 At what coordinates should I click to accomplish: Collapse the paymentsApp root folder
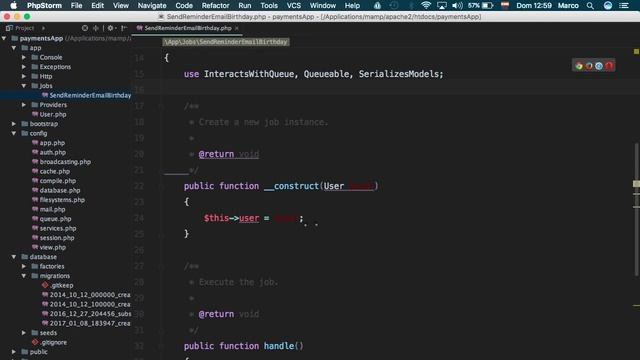pos(4,38)
